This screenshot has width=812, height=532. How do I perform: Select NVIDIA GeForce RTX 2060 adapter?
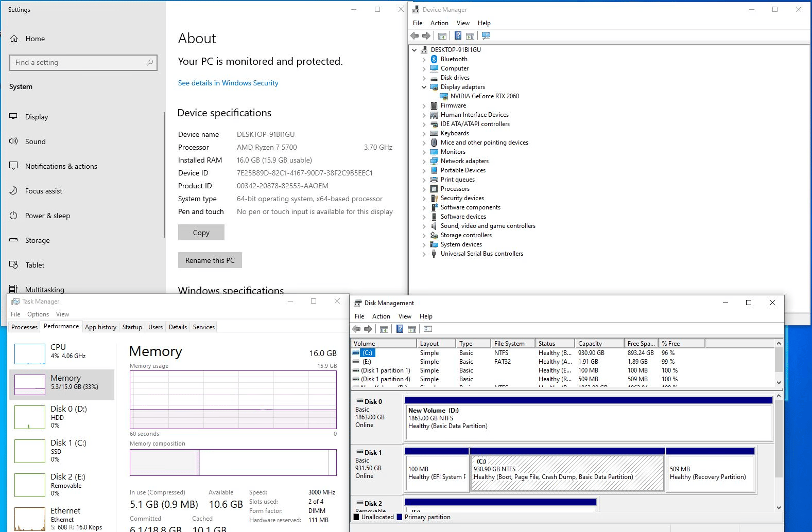coord(485,96)
